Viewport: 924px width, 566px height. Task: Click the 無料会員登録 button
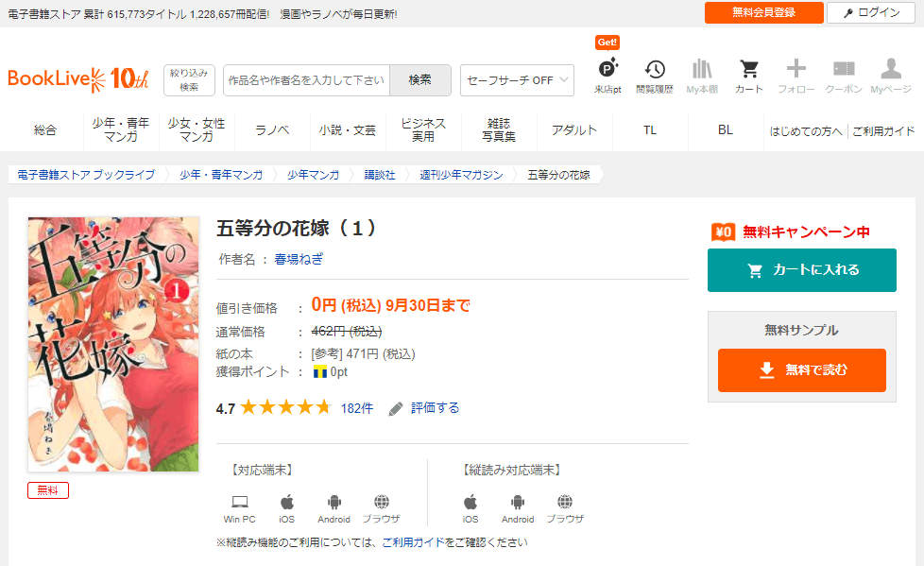point(763,12)
